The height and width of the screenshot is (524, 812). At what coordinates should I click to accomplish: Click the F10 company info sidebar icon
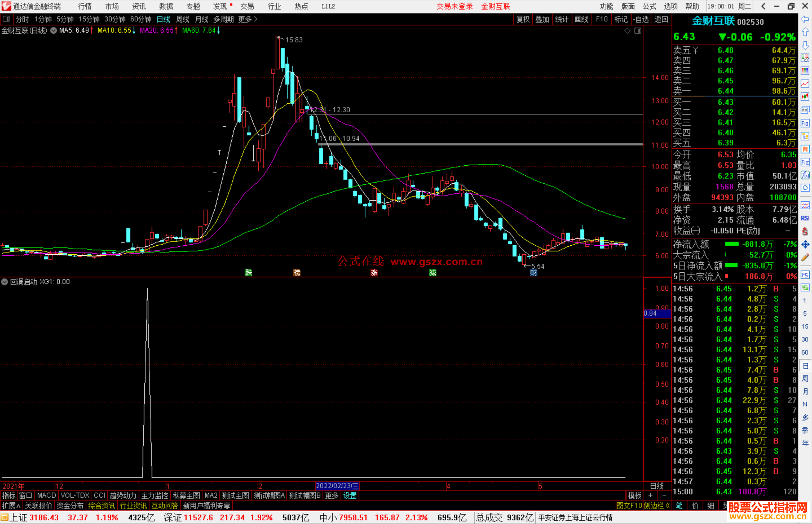[x=805, y=123]
